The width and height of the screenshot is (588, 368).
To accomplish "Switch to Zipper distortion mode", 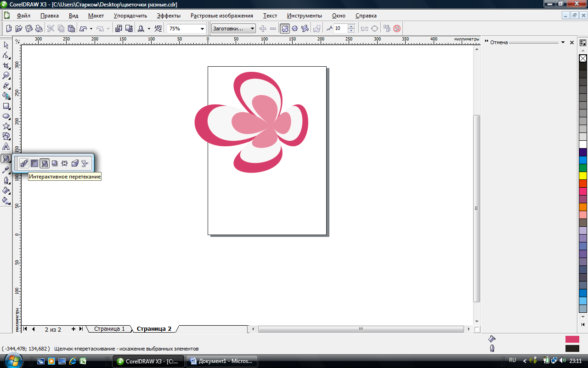I will [x=295, y=29].
